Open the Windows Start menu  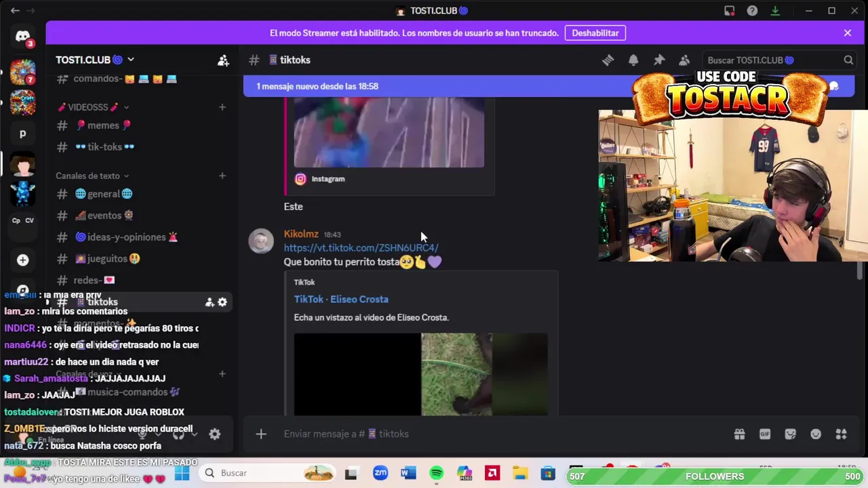[x=182, y=473]
